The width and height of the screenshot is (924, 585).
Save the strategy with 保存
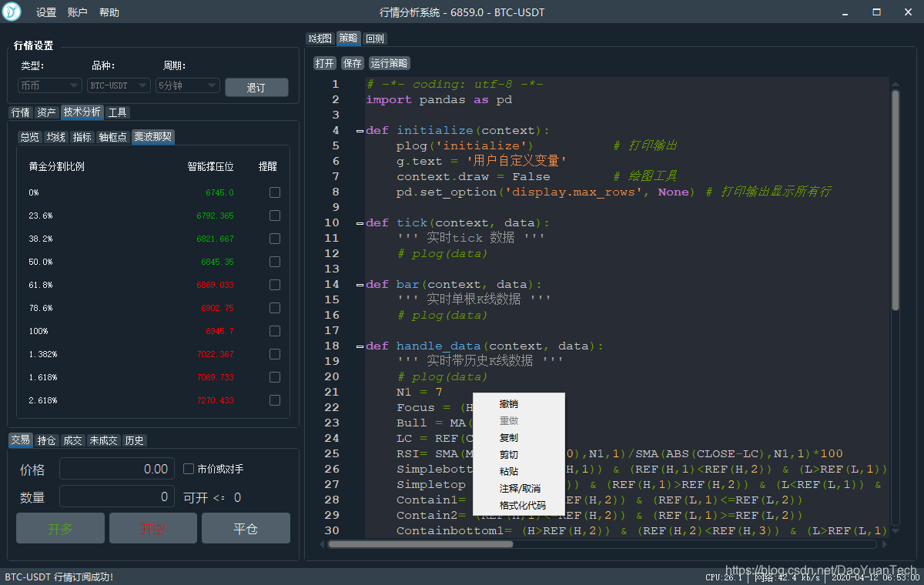(x=352, y=63)
